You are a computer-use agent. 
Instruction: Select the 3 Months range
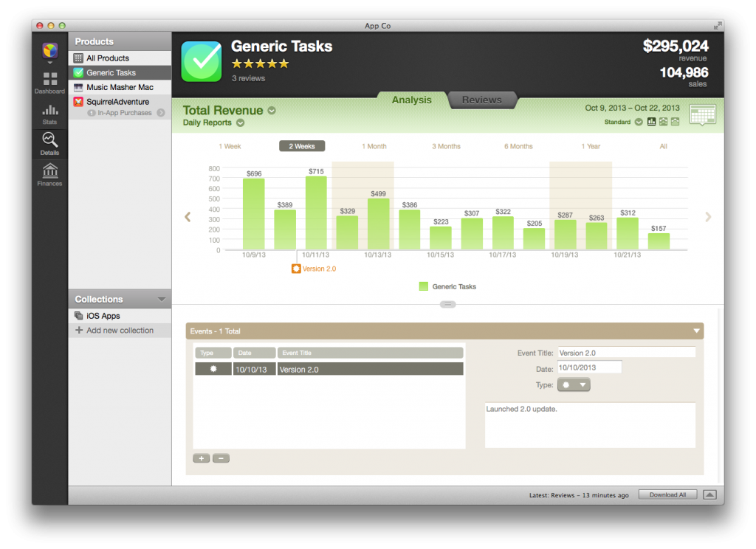click(x=446, y=146)
